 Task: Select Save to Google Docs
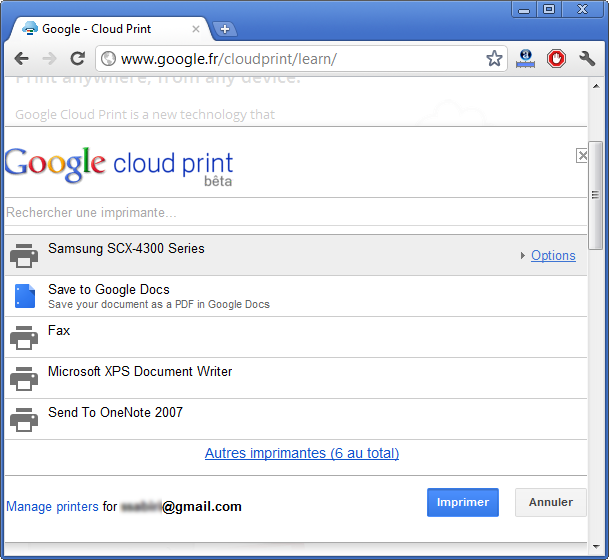[296, 296]
